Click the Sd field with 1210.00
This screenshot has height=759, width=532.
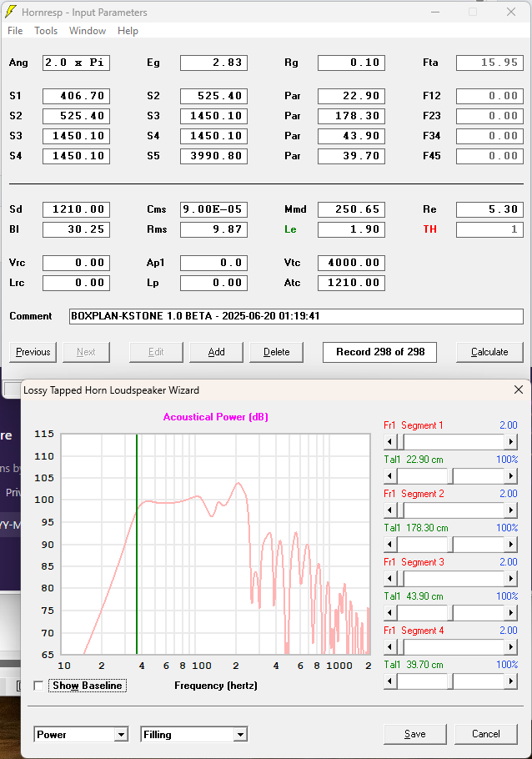(x=76, y=209)
